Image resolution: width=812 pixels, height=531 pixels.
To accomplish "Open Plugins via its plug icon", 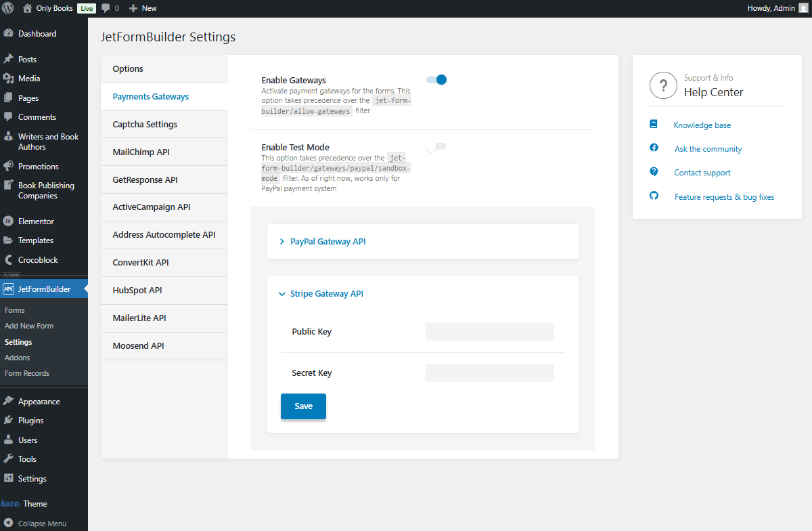I will tap(9, 420).
